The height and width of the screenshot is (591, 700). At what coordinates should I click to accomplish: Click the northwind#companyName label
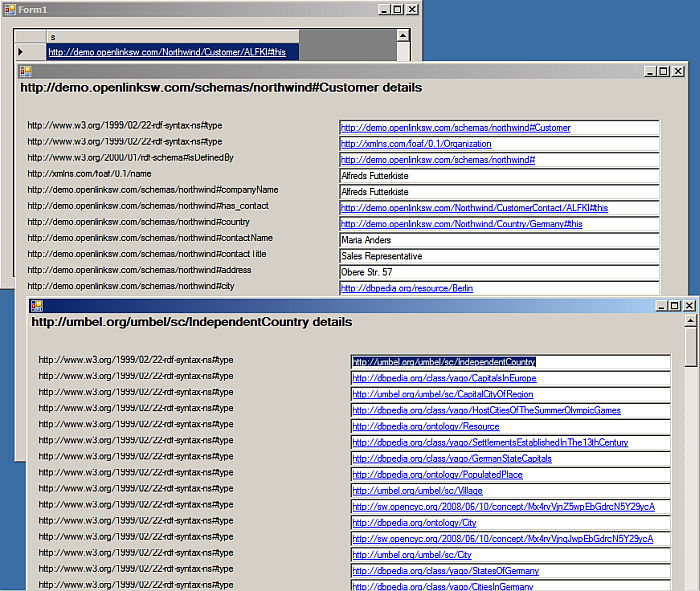pyautogui.click(x=153, y=190)
